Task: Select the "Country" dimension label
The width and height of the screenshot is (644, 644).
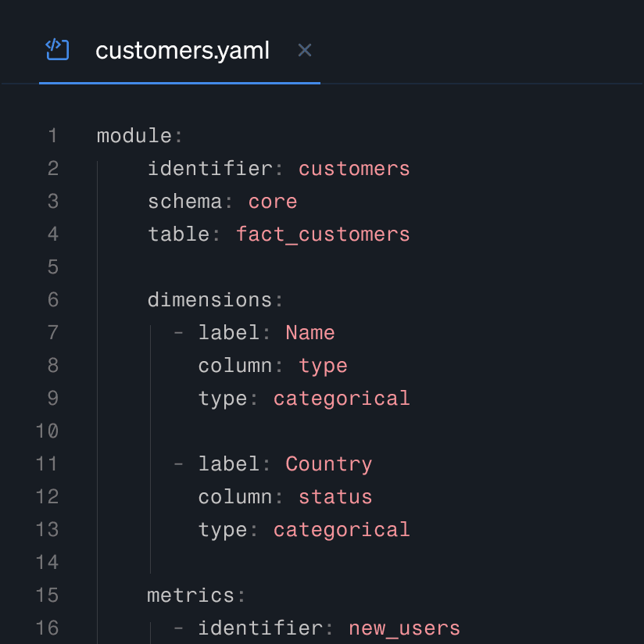Action: (x=328, y=463)
